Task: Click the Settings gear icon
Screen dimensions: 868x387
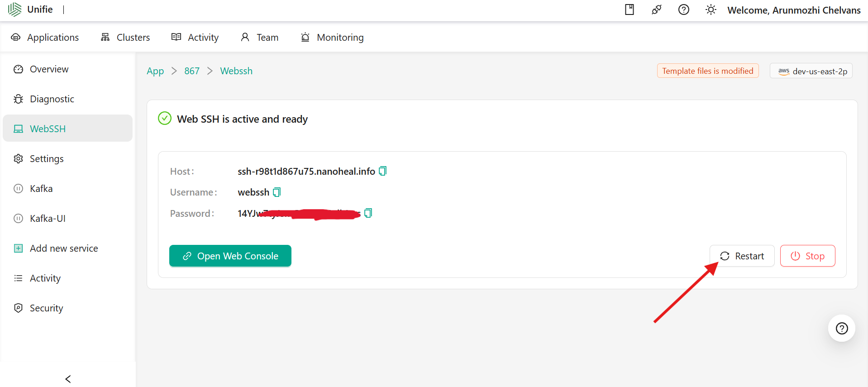Action: 18,159
